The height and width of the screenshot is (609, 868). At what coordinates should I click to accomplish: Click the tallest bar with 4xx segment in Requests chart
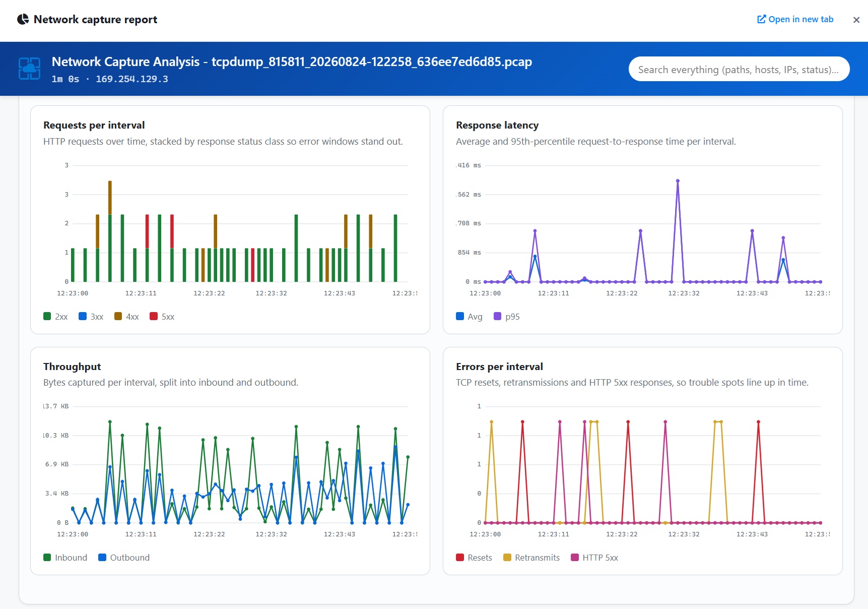coord(110,198)
